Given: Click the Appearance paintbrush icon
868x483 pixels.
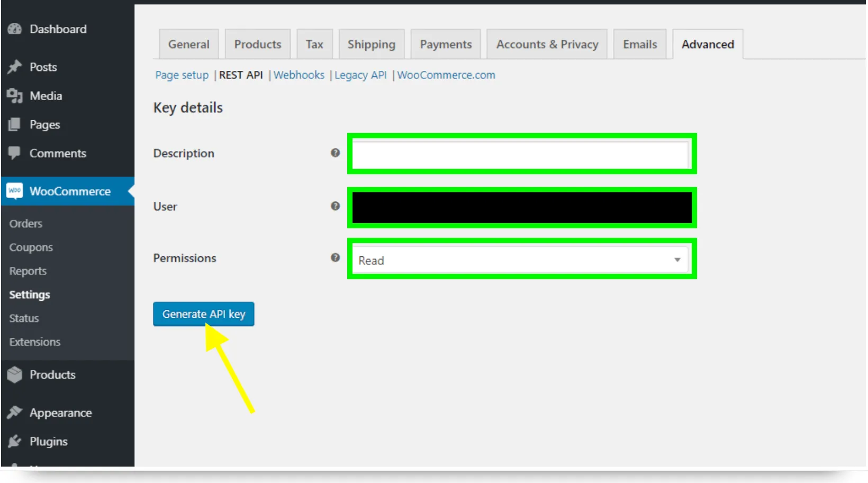Looking at the screenshot, I should pos(15,413).
